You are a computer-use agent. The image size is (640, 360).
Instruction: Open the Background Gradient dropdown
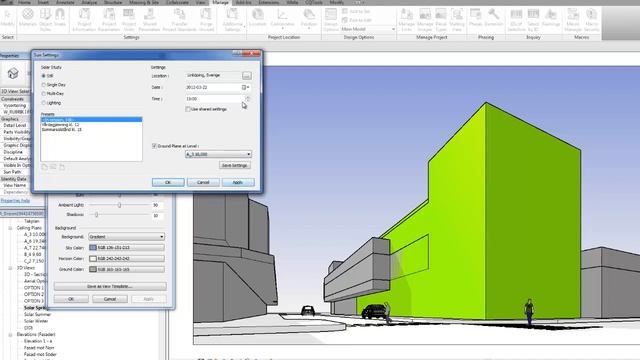127,237
